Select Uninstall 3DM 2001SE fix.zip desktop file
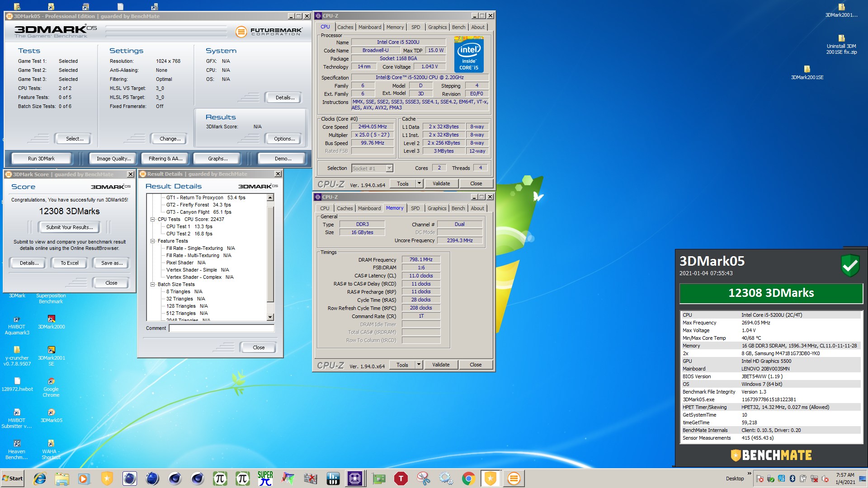The image size is (868, 488). (841, 45)
